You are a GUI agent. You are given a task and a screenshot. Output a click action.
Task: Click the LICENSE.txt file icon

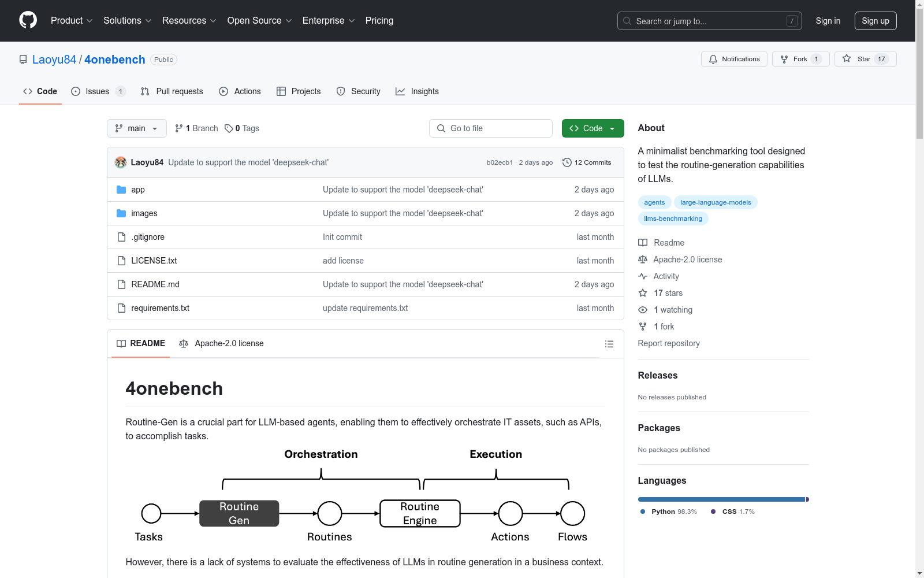pyautogui.click(x=121, y=261)
